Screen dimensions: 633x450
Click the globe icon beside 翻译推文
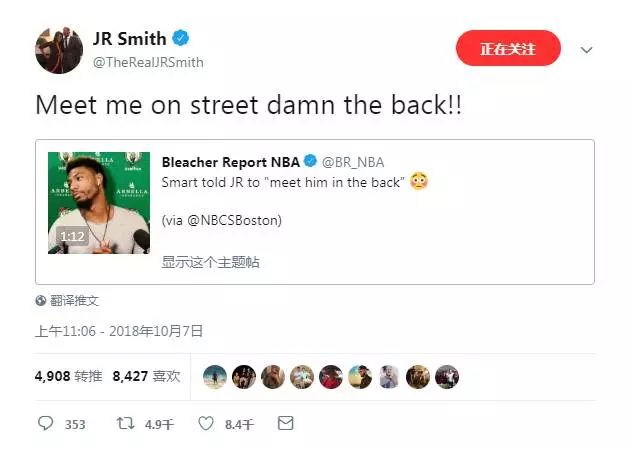(41, 300)
